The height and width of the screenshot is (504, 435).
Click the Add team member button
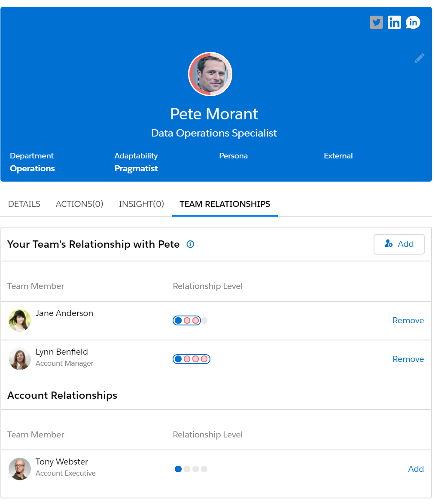399,244
